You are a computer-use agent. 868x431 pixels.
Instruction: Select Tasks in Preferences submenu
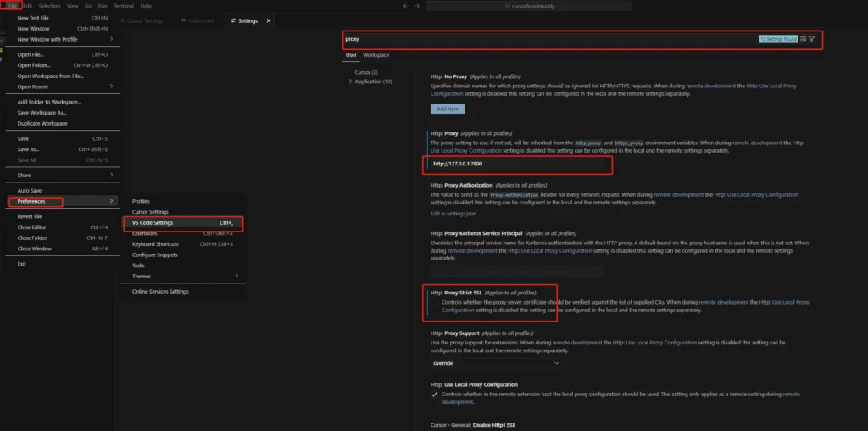183,266
